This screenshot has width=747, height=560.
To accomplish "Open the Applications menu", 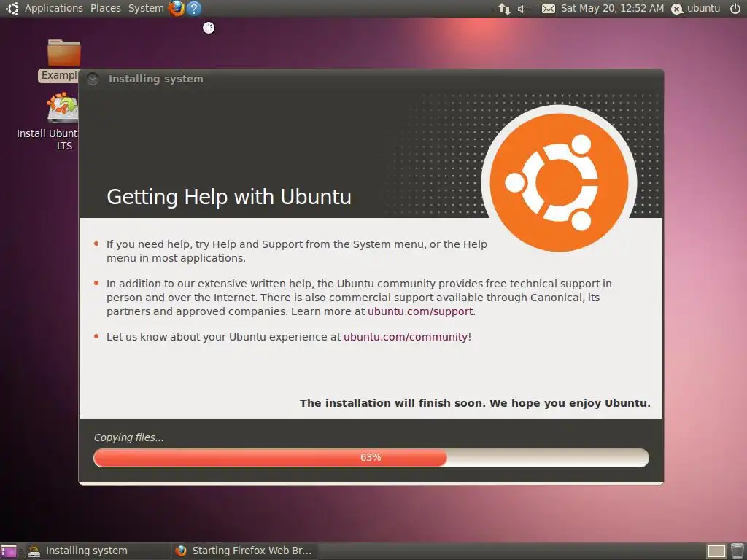I will click(x=54, y=8).
